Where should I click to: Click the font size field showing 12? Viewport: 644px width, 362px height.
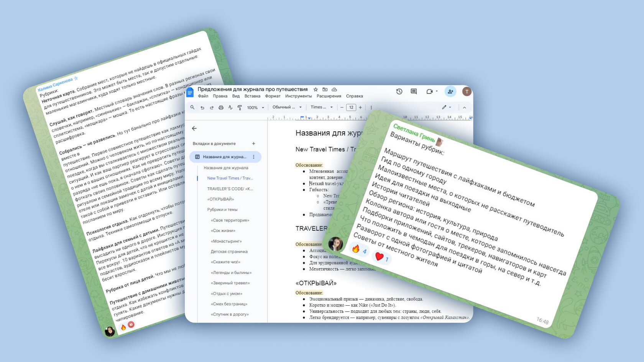(x=351, y=108)
